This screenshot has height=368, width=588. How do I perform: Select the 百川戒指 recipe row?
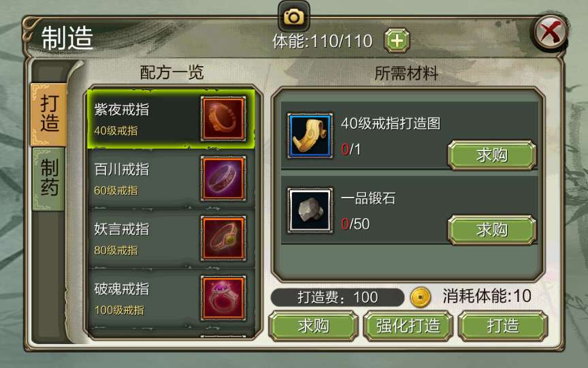[x=171, y=179]
